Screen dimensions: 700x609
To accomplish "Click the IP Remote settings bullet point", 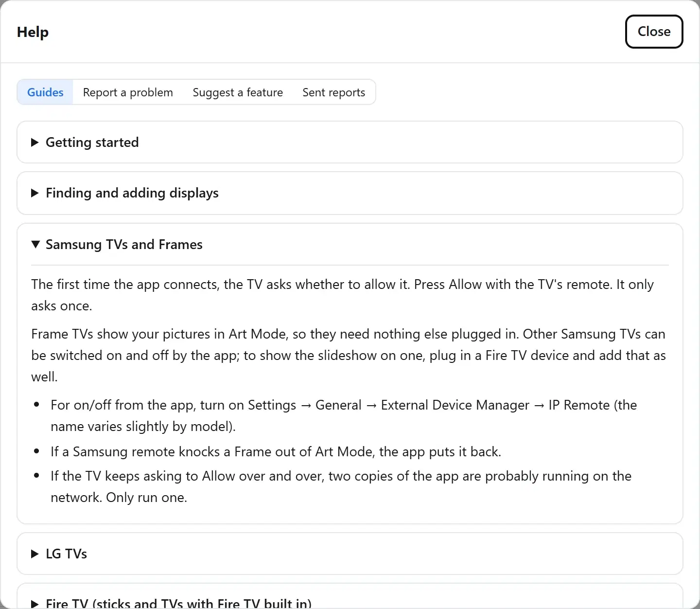I will (x=344, y=416).
